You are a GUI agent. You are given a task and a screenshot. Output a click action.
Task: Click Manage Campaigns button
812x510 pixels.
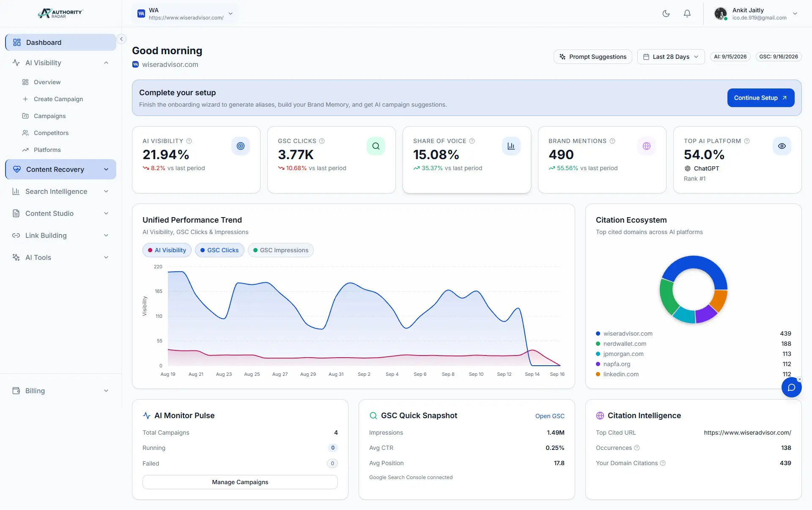pyautogui.click(x=240, y=482)
